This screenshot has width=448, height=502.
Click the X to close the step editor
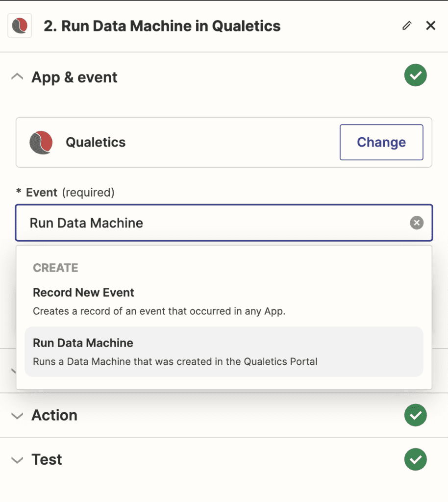pos(430,25)
